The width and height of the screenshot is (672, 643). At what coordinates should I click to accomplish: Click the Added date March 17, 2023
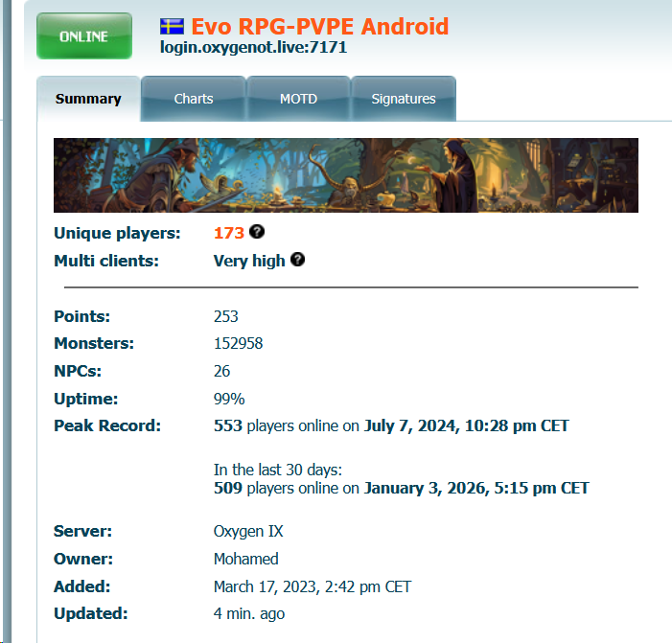313,586
